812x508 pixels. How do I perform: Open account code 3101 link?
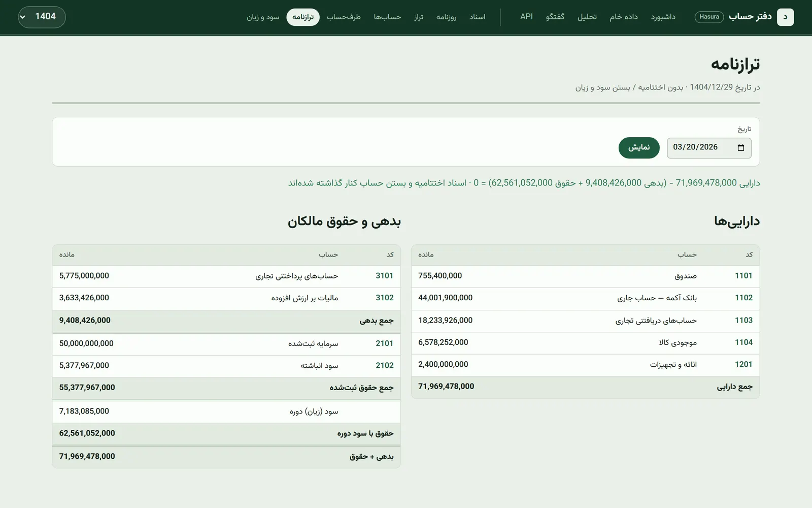tap(384, 276)
